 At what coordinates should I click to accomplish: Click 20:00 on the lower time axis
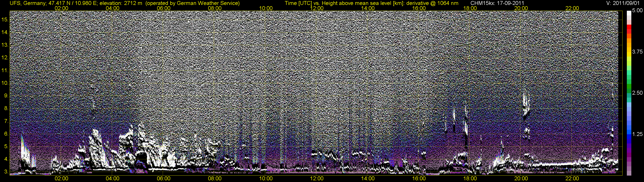[521, 179]
